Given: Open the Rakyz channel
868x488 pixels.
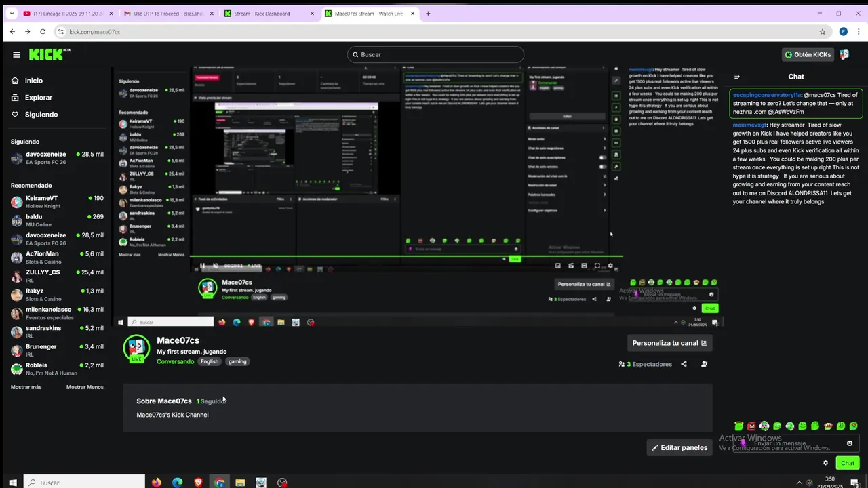Looking at the screenshot, I should pos(57,295).
